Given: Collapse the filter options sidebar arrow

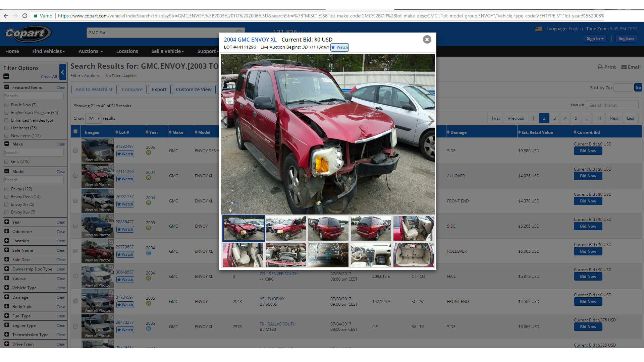Looking at the screenshot, I should (63, 72).
